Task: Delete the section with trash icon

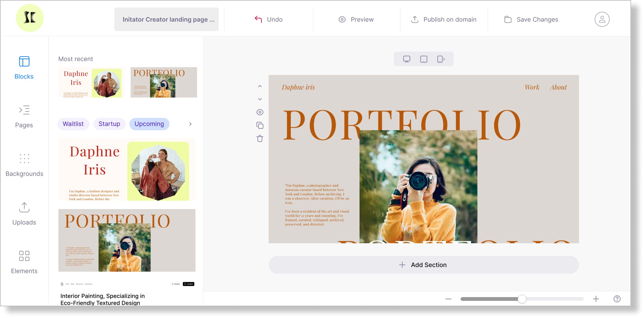Action: 260,138
